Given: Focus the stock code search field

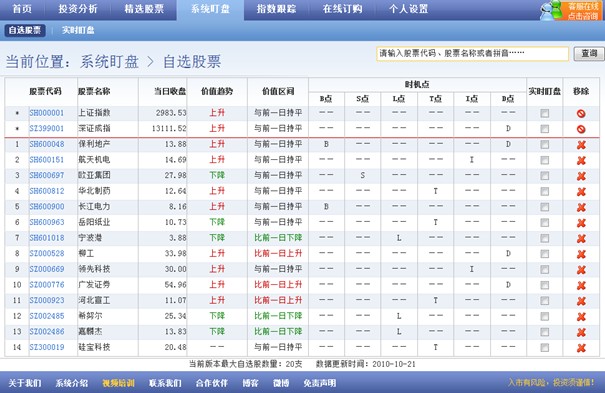Looking at the screenshot, I should 472,54.
